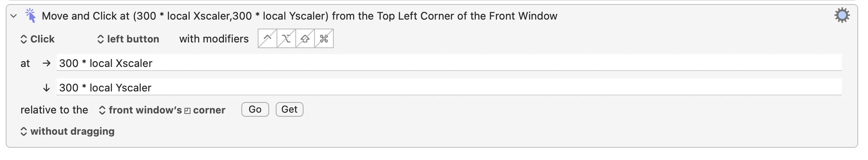Open the front window's corner dropdown
The height and width of the screenshot is (160, 868).
coord(162,110)
